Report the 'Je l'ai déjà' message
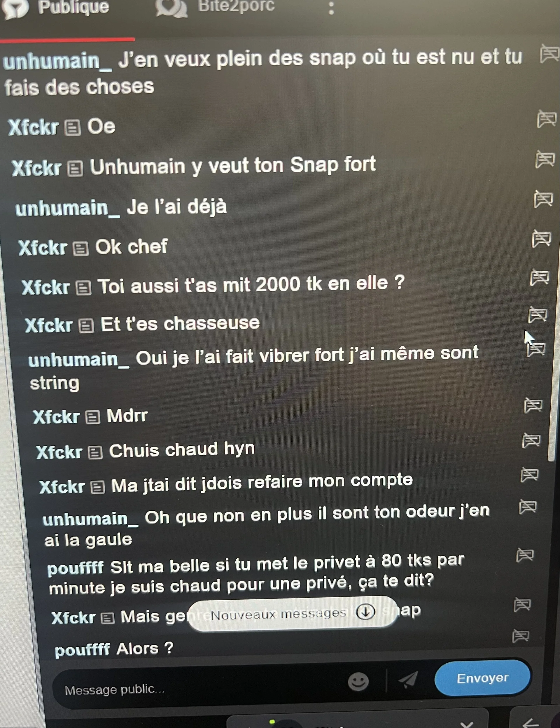Screen dimensions: 560x728 tap(543, 199)
